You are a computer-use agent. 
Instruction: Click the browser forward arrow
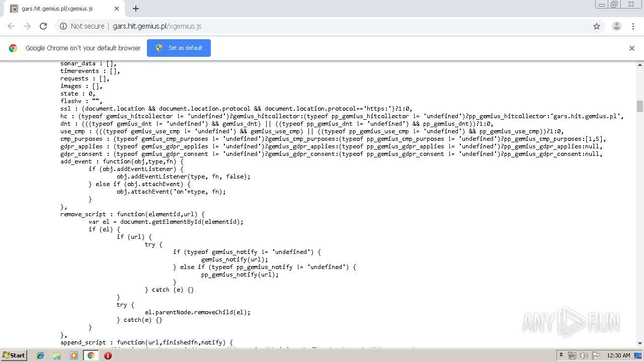coord(27,26)
